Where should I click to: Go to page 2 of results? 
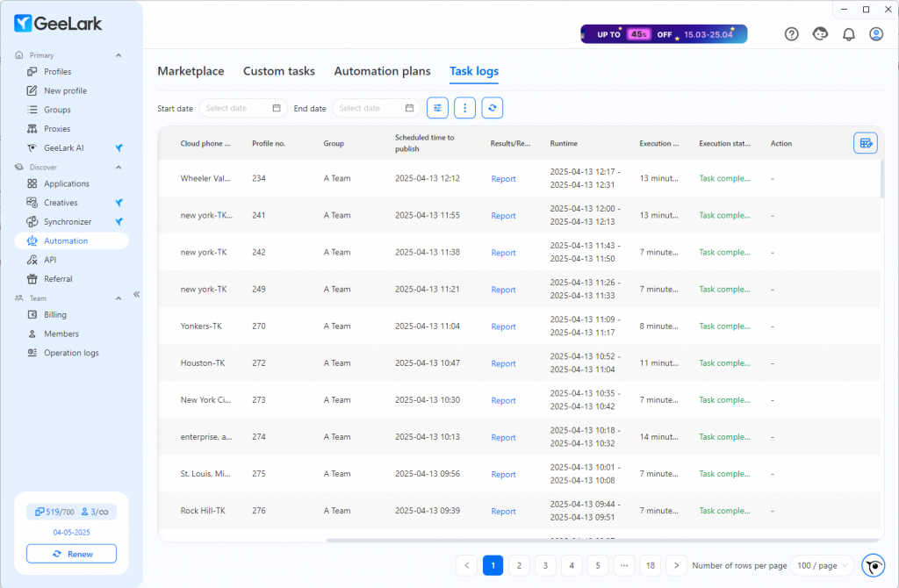(x=519, y=566)
